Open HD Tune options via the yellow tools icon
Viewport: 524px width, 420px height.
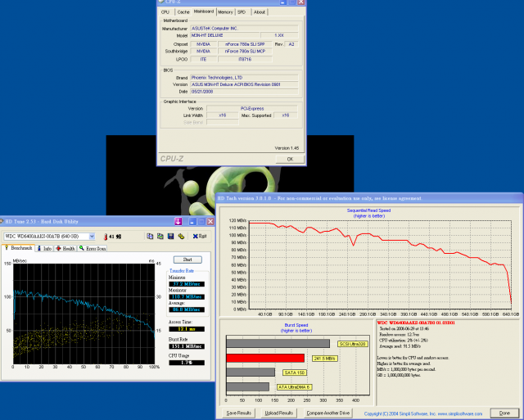click(x=181, y=237)
